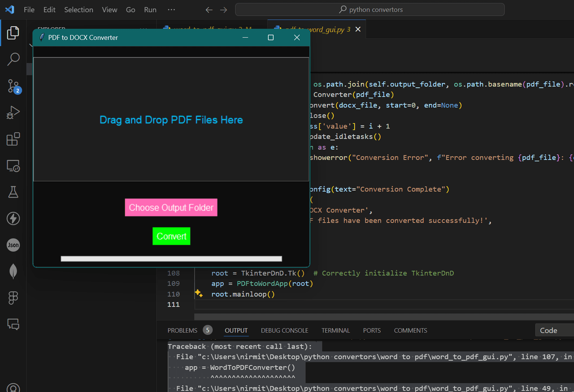Open the Search view icon

13,59
